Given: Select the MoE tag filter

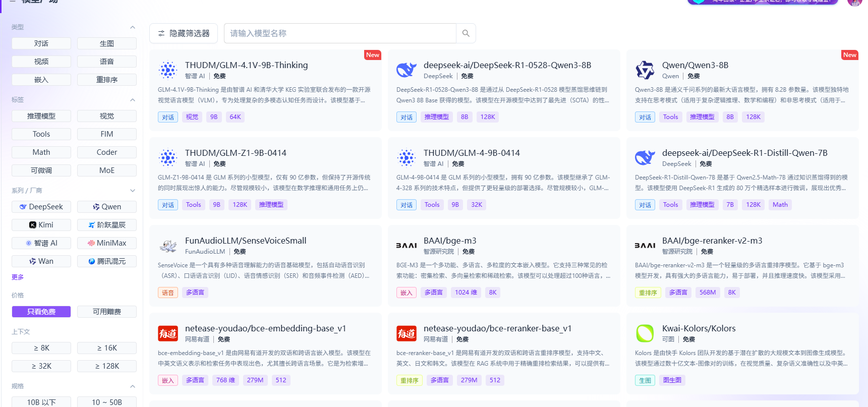Looking at the screenshot, I should (x=107, y=170).
